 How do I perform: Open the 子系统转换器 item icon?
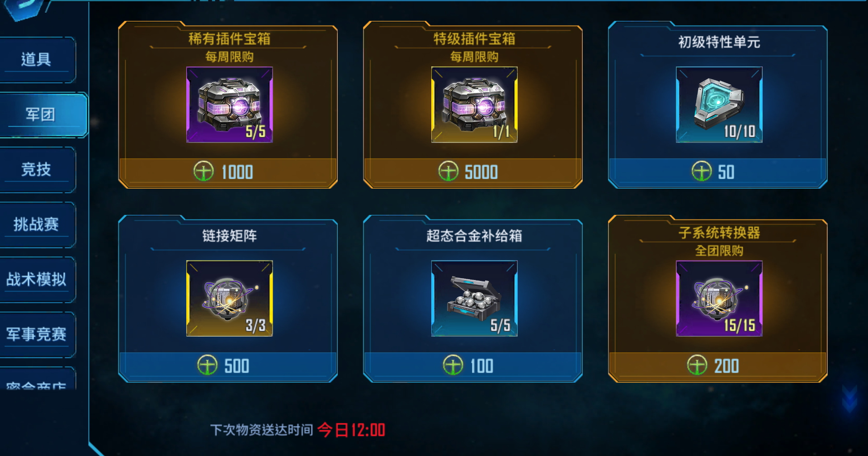719,299
